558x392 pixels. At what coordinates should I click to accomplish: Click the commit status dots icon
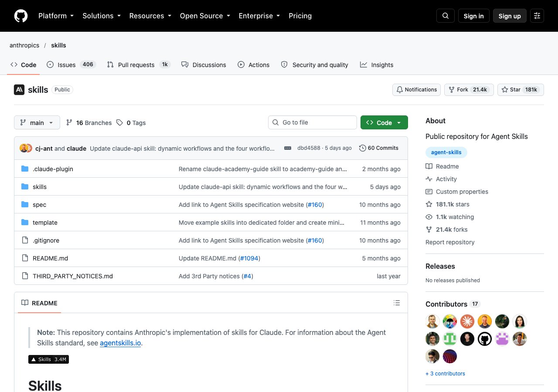pyautogui.click(x=288, y=148)
